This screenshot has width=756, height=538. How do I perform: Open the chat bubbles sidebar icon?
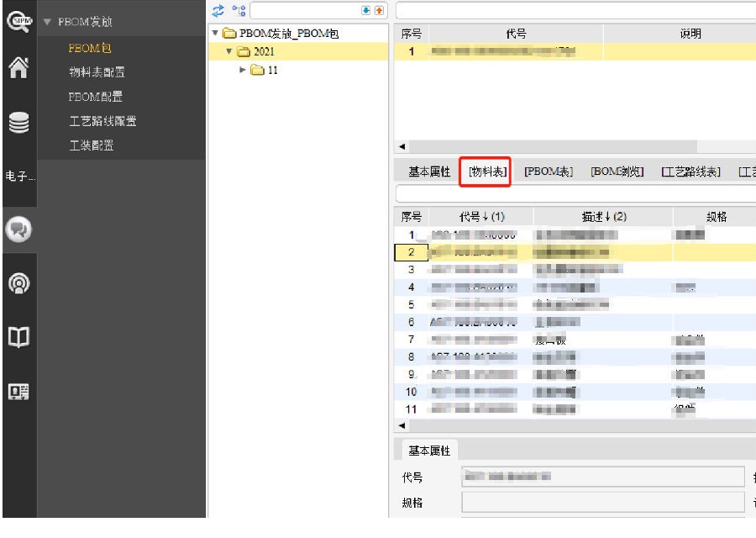click(17, 229)
